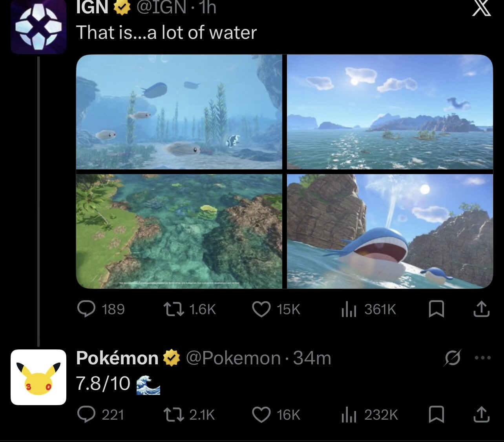The width and height of the screenshot is (504, 442).
Task: Repost the Pokémon 7.8/10 tweet
Action: 173,415
